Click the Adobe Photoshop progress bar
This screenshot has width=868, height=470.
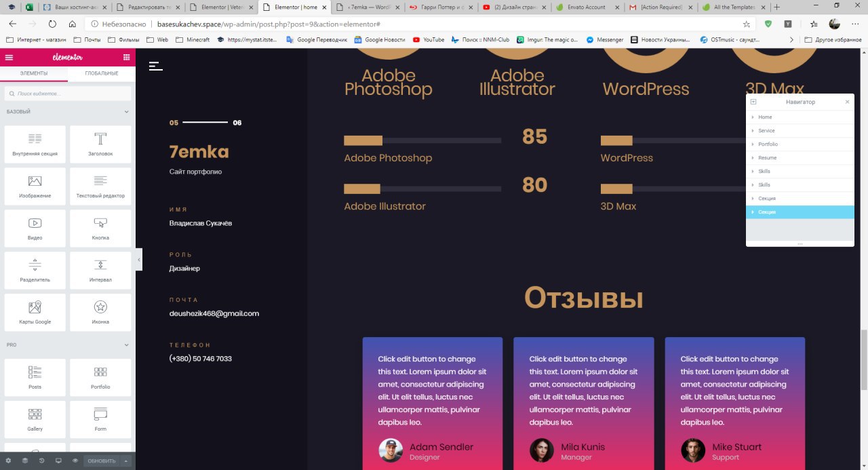[422, 140]
